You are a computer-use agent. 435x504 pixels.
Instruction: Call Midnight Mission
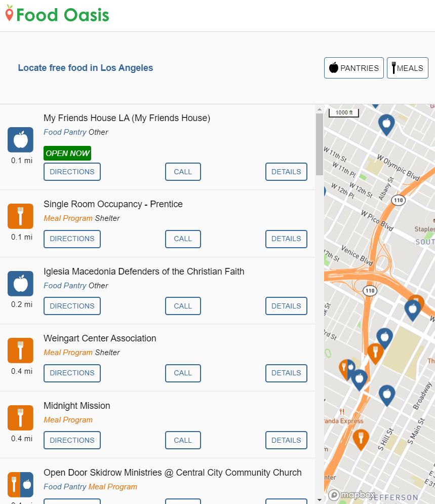[183, 440]
